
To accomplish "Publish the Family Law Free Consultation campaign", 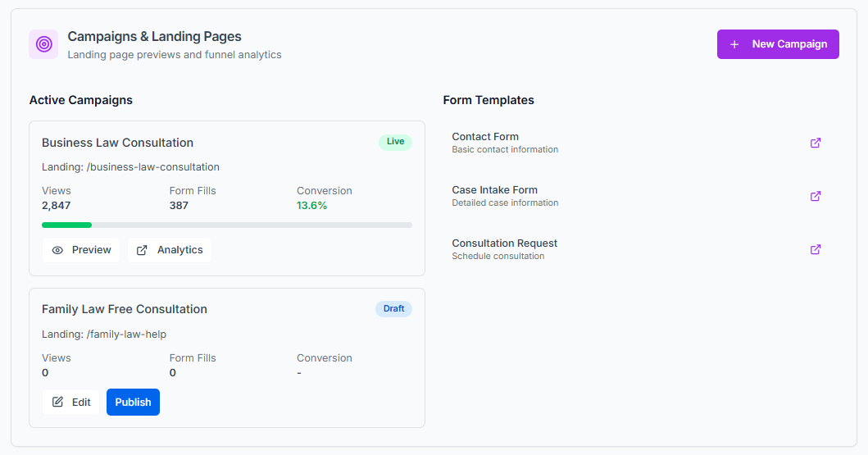I will (133, 402).
